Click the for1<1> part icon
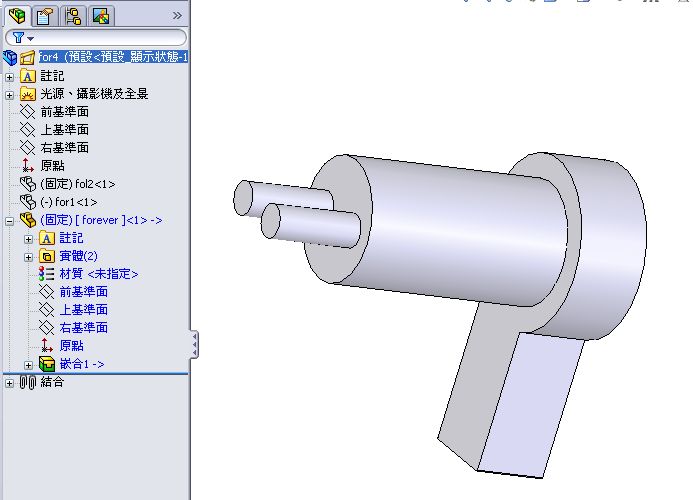Screen dimensions: 693x500 [27, 202]
